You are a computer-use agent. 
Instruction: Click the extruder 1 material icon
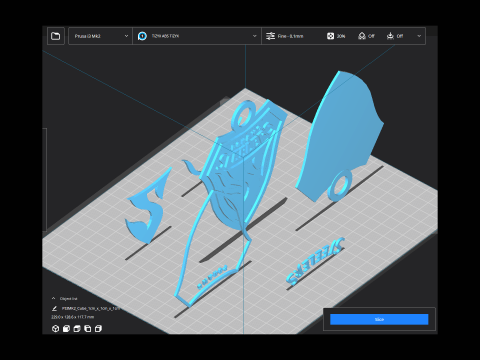pos(142,36)
